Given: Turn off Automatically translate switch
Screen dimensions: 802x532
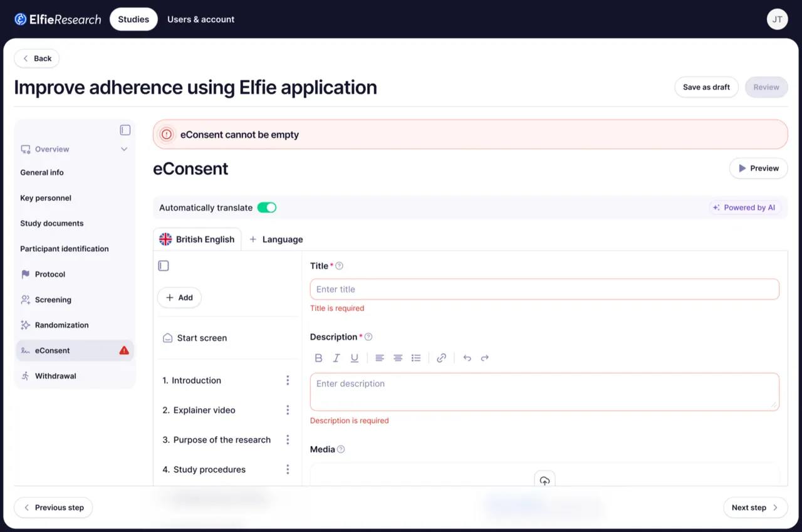Looking at the screenshot, I should tap(267, 207).
